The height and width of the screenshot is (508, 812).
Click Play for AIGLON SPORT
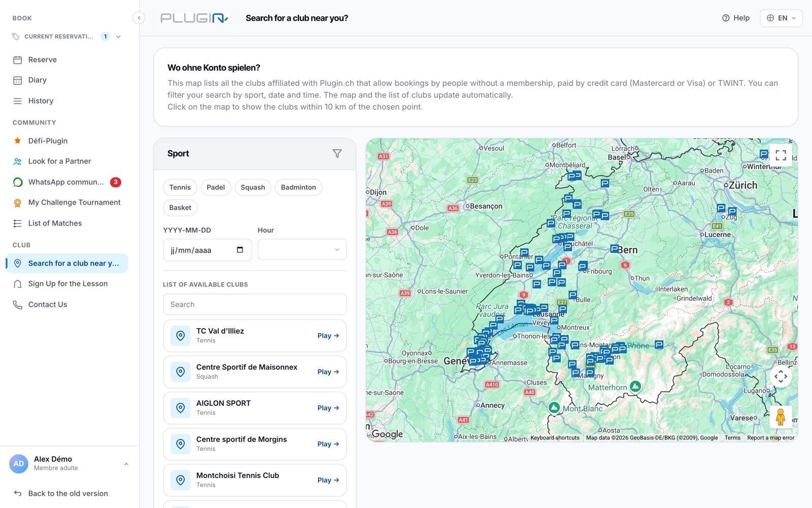[328, 408]
